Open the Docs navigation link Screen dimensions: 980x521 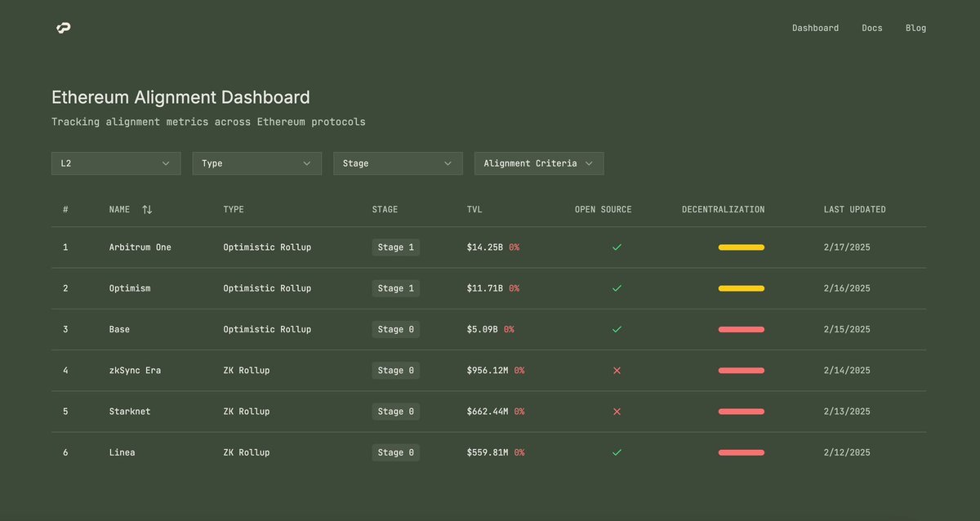point(872,29)
